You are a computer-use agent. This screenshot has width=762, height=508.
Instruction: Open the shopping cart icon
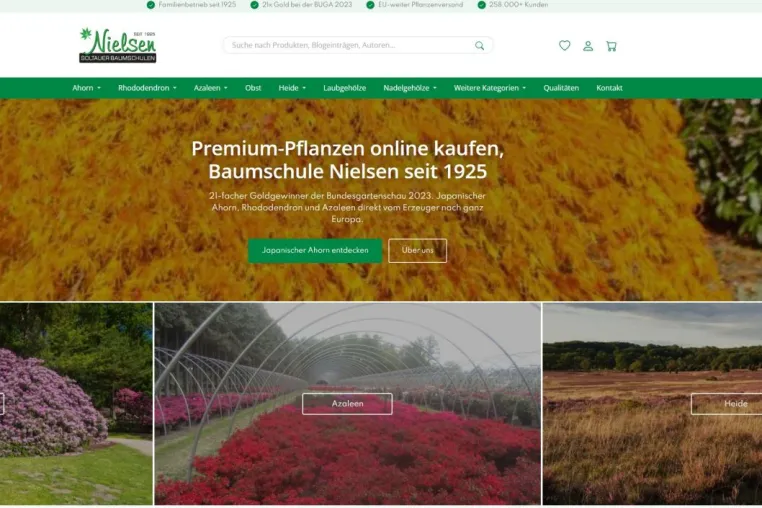tap(611, 46)
